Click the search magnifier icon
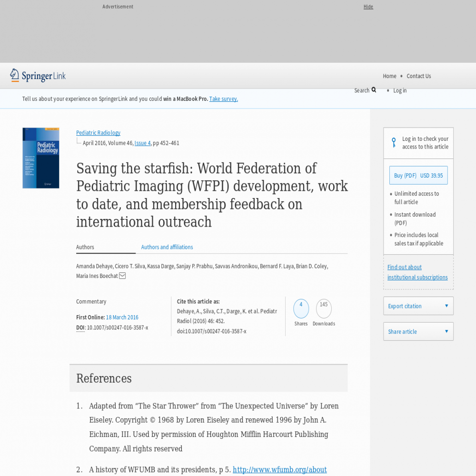Screen dimensions: 476x476 (374, 90)
